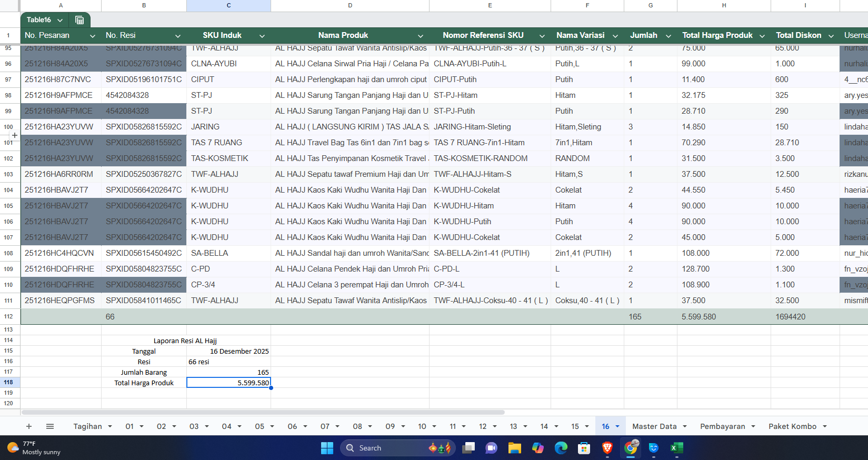Click the table view options icon beside Table16
This screenshot has height=460, width=868.
click(79, 20)
